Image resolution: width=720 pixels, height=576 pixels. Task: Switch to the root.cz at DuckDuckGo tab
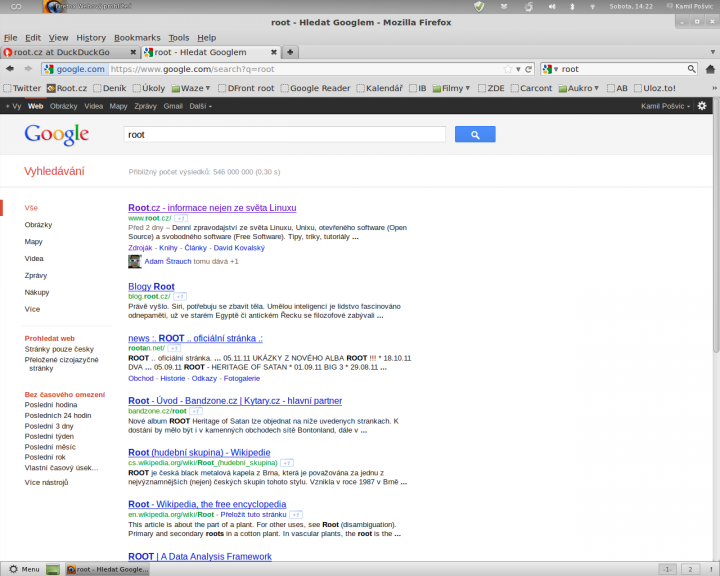70,52
